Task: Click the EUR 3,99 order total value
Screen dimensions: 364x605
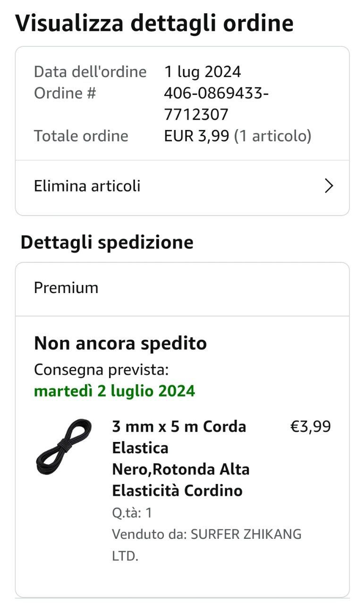Action: coord(196,136)
